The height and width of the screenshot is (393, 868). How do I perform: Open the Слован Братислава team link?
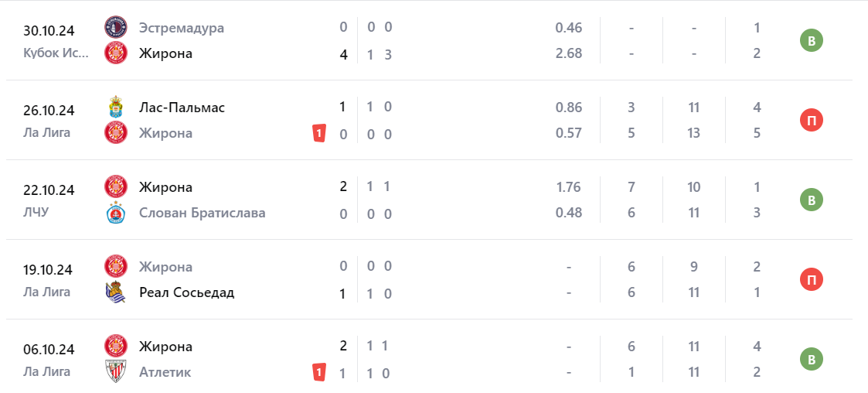(x=202, y=213)
